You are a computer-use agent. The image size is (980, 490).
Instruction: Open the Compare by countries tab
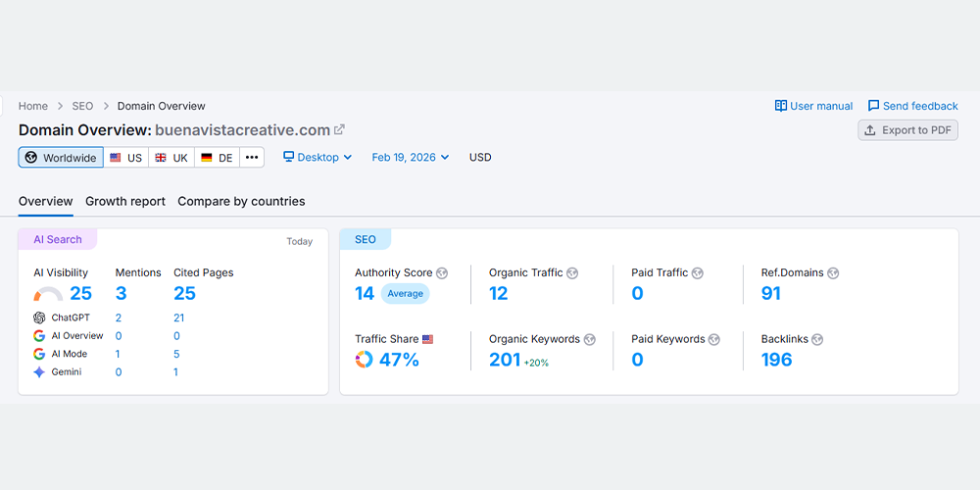(x=241, y=201)
